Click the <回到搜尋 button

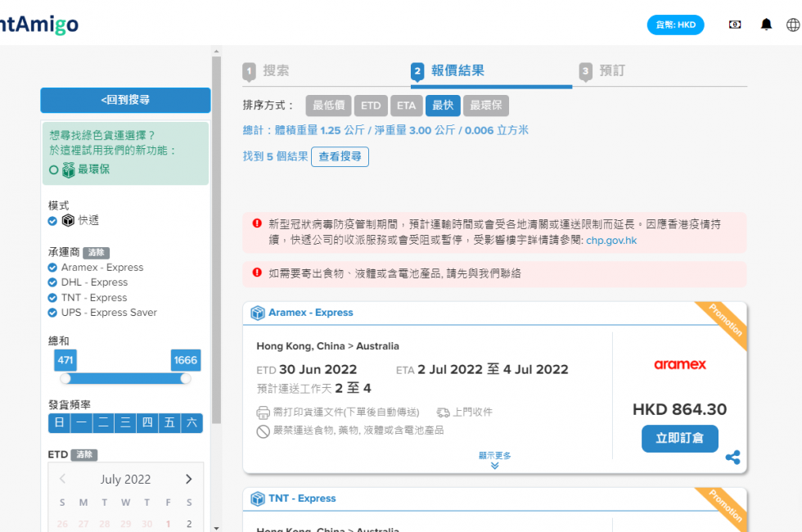coord(125,100)
